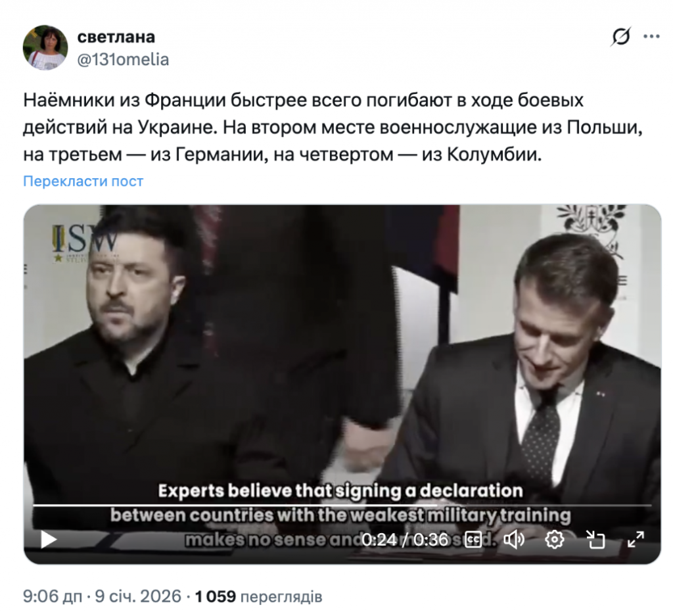Click the 0:24 / 0:36 time display
673x616 pixels.
[405, 540]
